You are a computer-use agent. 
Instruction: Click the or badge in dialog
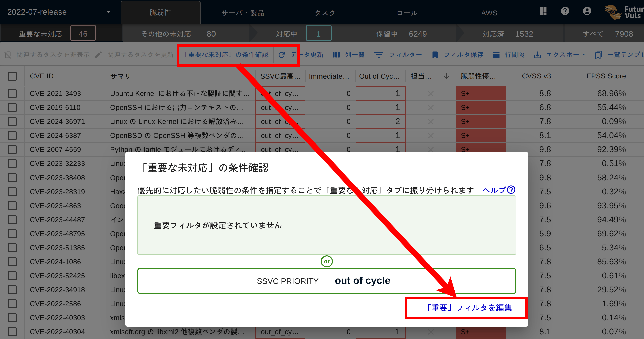327,261
